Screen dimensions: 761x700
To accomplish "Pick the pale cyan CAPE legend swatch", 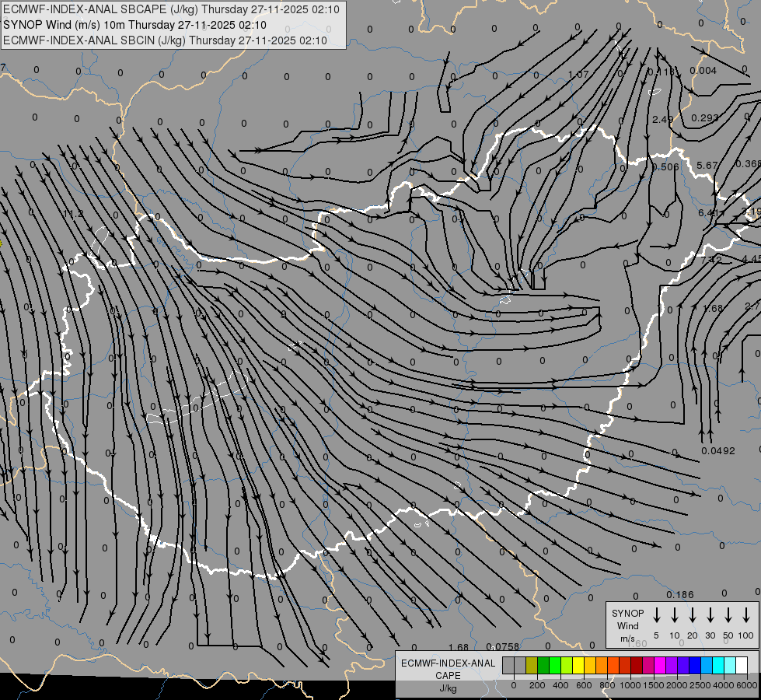I will (729, 665).
